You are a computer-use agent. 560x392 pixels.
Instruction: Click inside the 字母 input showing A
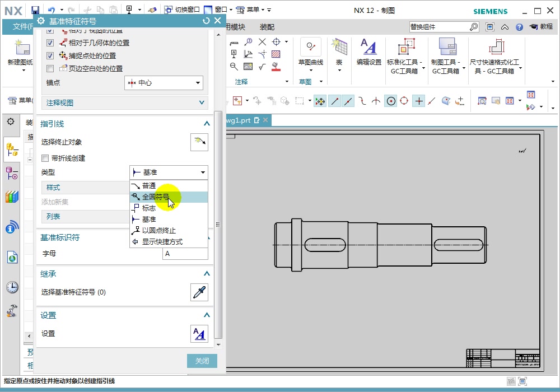click(x=185, y=253)
